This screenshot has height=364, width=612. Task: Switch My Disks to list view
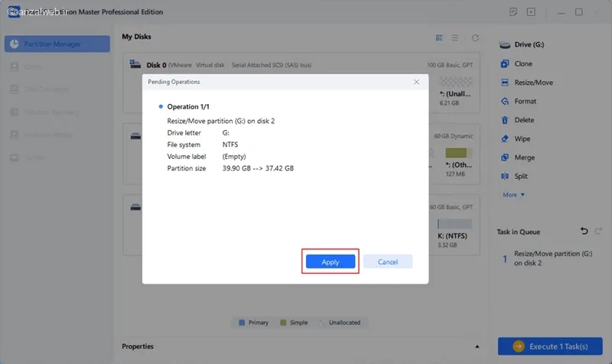tap(454, 37)
